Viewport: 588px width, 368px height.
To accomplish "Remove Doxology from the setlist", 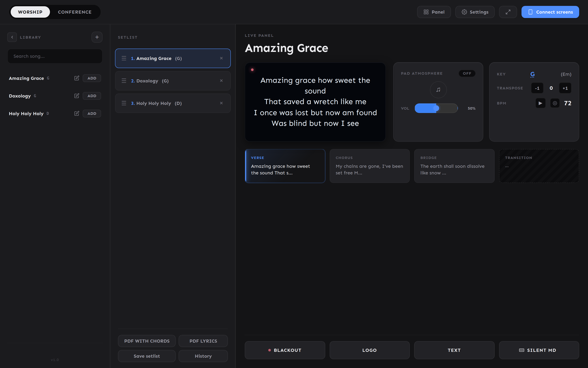I will (x=221, y=81).
